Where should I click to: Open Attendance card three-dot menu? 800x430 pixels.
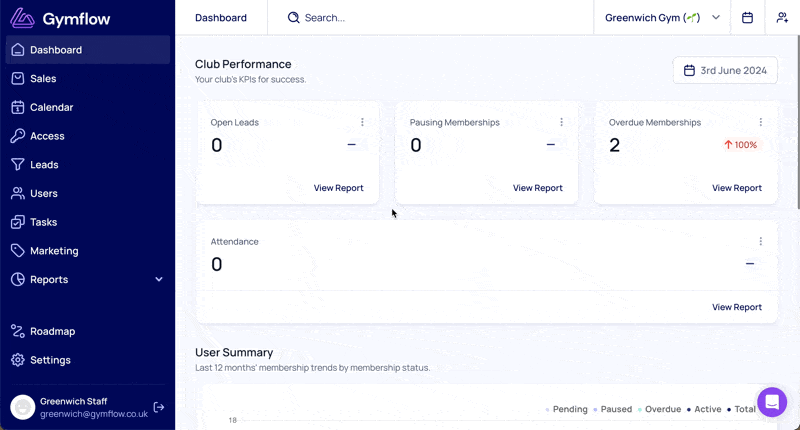tap(760, 241)
